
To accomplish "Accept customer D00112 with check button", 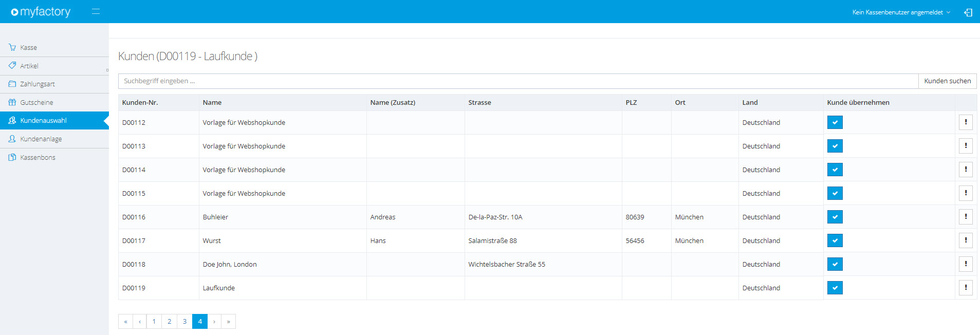I will [835, 122].
